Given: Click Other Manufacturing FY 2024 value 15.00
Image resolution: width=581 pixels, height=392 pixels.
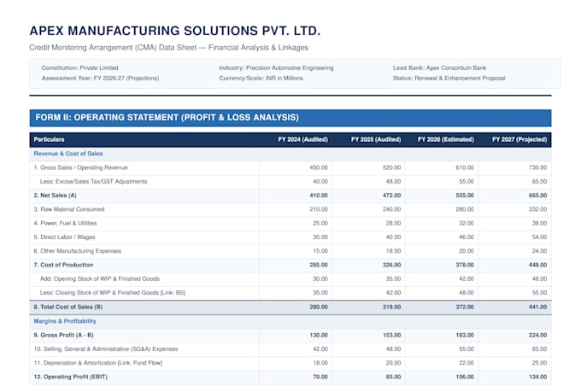Looking at the screenshot, I should (320, 251).
